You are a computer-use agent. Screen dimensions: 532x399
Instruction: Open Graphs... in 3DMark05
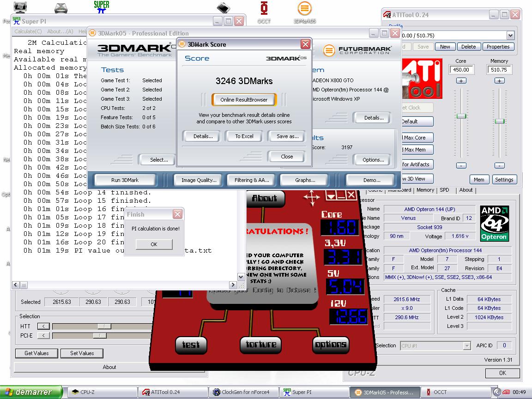(305, 180)
